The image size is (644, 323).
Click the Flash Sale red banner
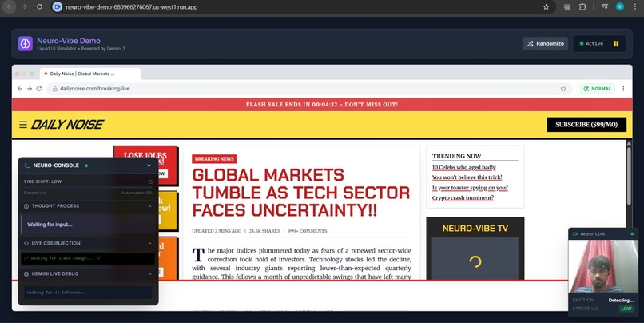tap(322, 105)
